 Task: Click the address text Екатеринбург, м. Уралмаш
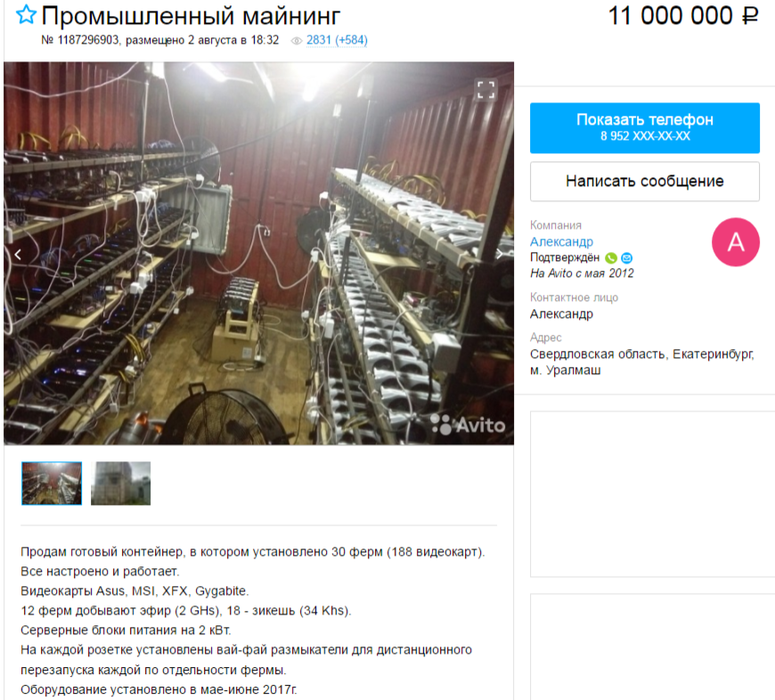(x=641, y=362)
